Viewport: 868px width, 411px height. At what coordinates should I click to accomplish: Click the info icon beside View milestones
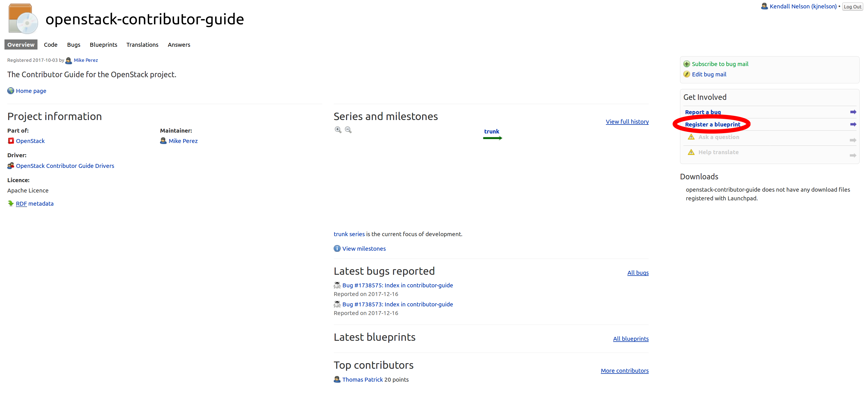[x=337, y=249]
